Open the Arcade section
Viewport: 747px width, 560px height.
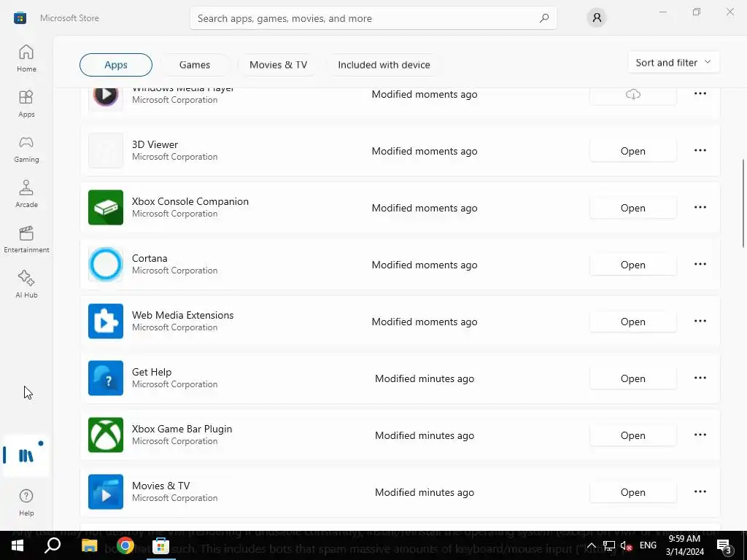click(x=26, y=194)
